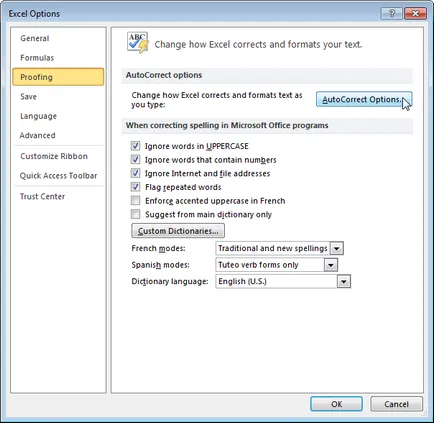The width and height of the screenshot is (434, 423).
Task: Expand the French modes dropdown arrow
Action: tap(337, 248)
